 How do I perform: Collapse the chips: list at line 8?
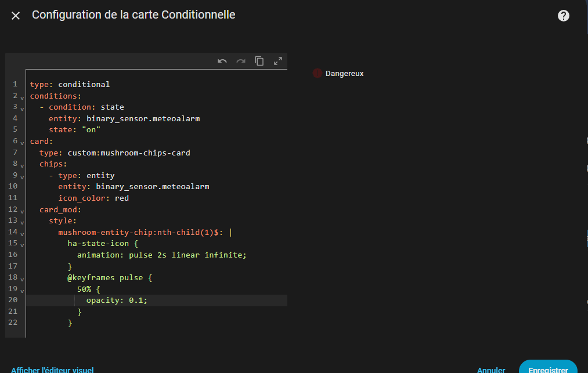pos(22,165)
